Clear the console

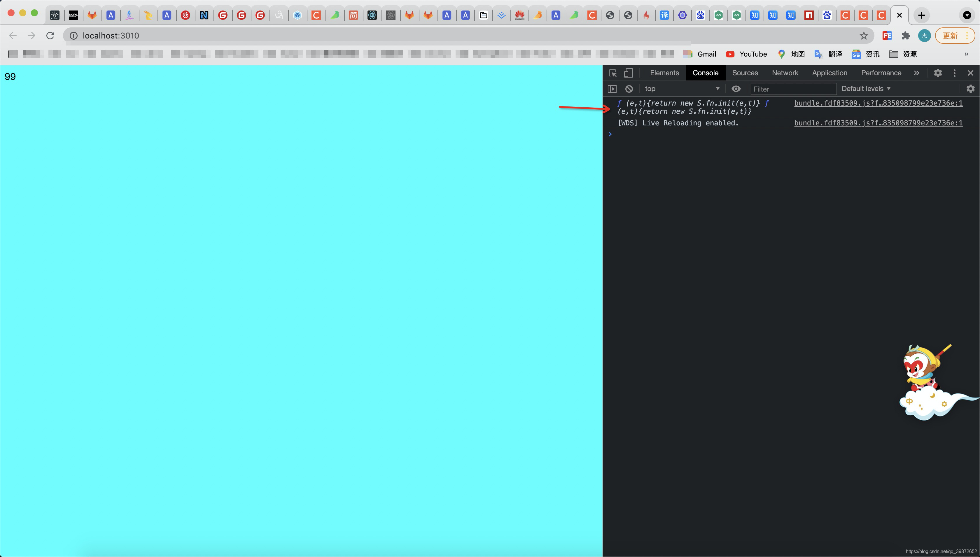629,89
